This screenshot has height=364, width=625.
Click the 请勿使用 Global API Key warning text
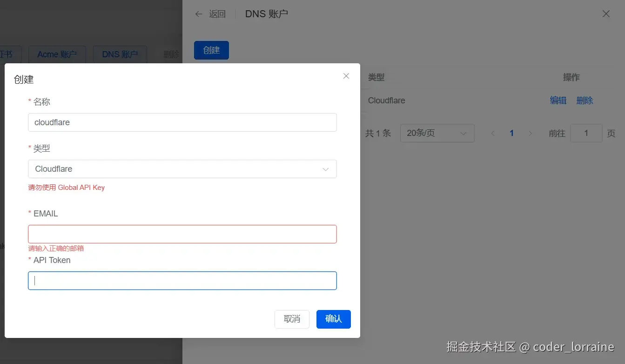67,188
